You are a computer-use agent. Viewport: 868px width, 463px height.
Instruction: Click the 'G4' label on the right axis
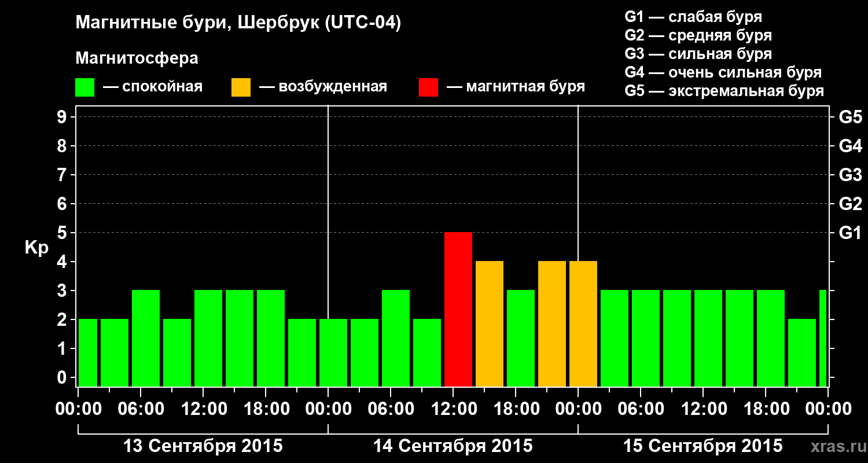851,146
